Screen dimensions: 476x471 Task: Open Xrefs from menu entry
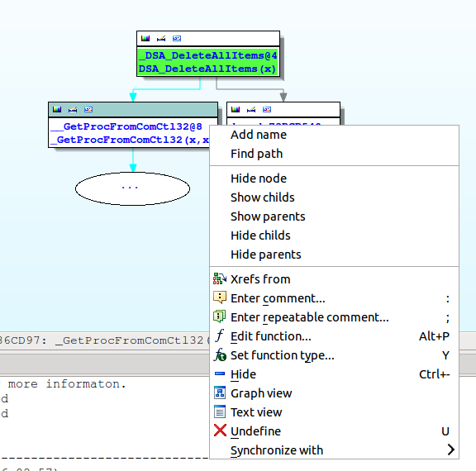coord(334,279)
